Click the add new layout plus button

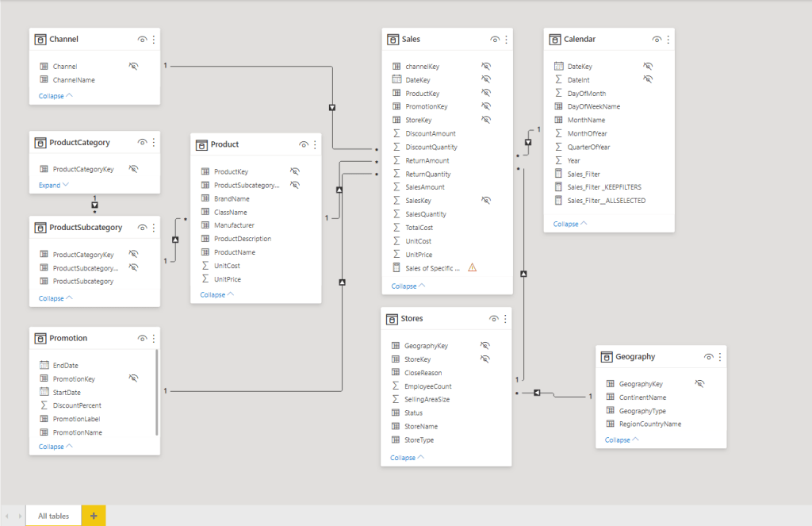tap(94, 516)
